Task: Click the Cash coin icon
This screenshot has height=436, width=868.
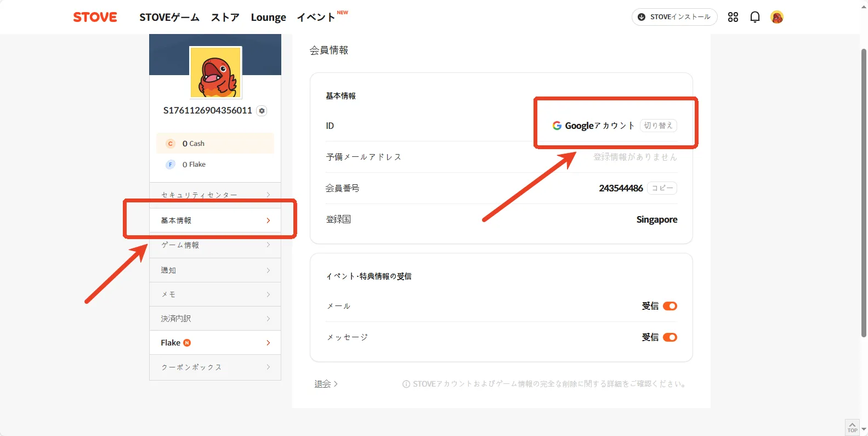Action: pyautogui.click(x=171, y=144)
